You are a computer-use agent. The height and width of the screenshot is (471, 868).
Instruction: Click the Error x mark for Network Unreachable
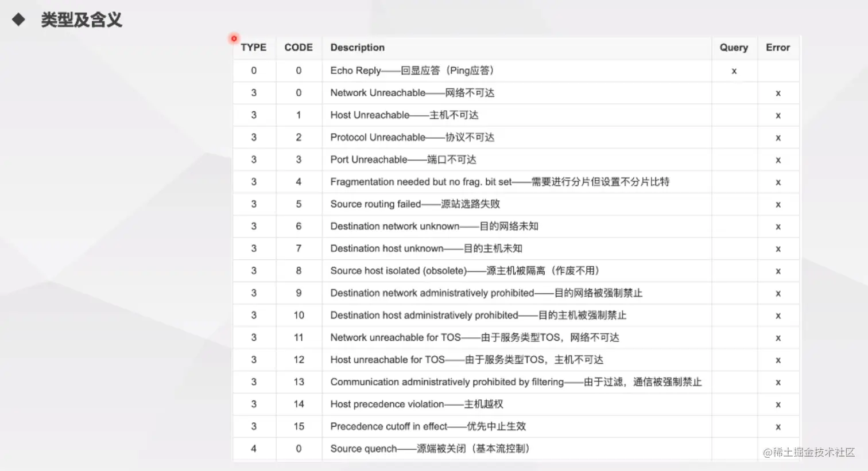[x=778, y=94]
